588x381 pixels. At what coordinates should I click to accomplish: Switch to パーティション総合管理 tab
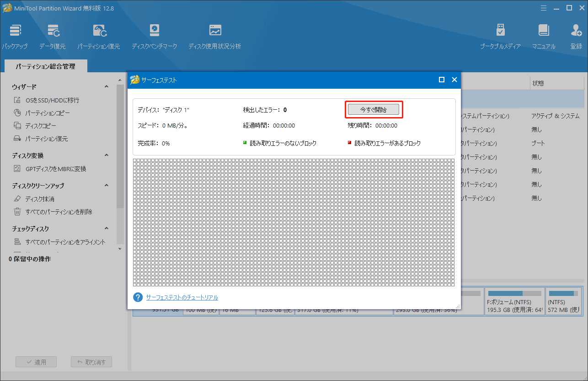pyautogui.click(x=45, y=66)
